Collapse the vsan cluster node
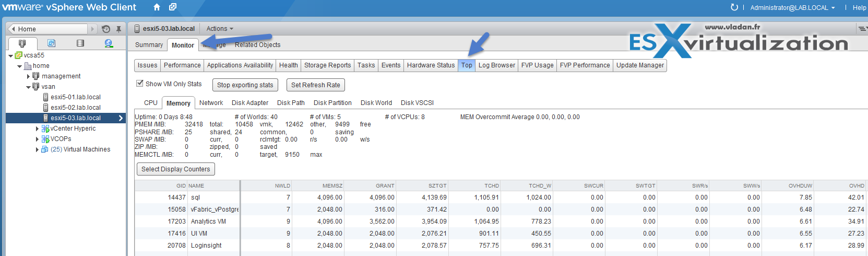 28,87
